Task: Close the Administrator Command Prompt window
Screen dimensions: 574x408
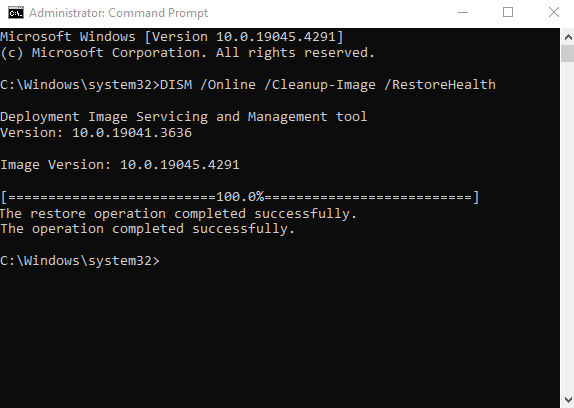Action: 554,12
